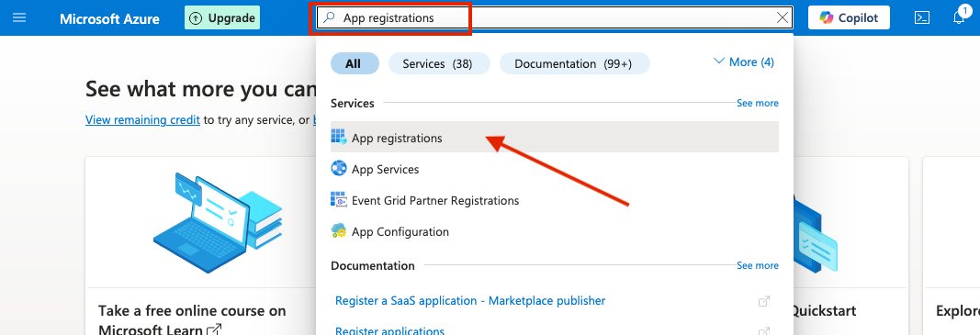
Task: Go to Microsoft Azure home title
Action: [x=109, y=18]
